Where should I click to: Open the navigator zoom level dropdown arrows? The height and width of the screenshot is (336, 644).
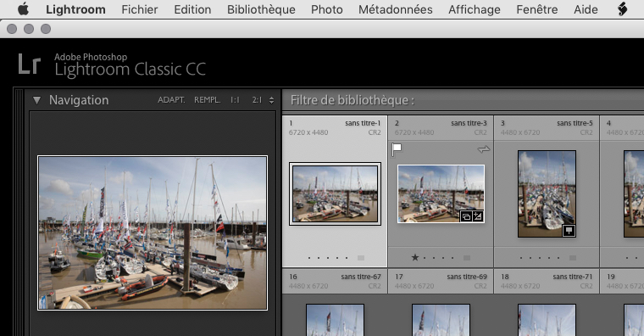click(271, 100)
